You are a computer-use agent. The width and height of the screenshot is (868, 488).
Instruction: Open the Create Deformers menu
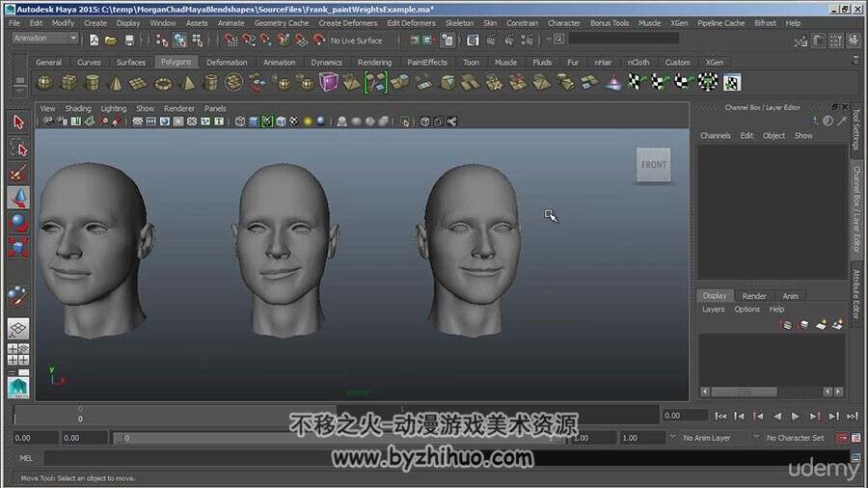click(x=347, y=23)
